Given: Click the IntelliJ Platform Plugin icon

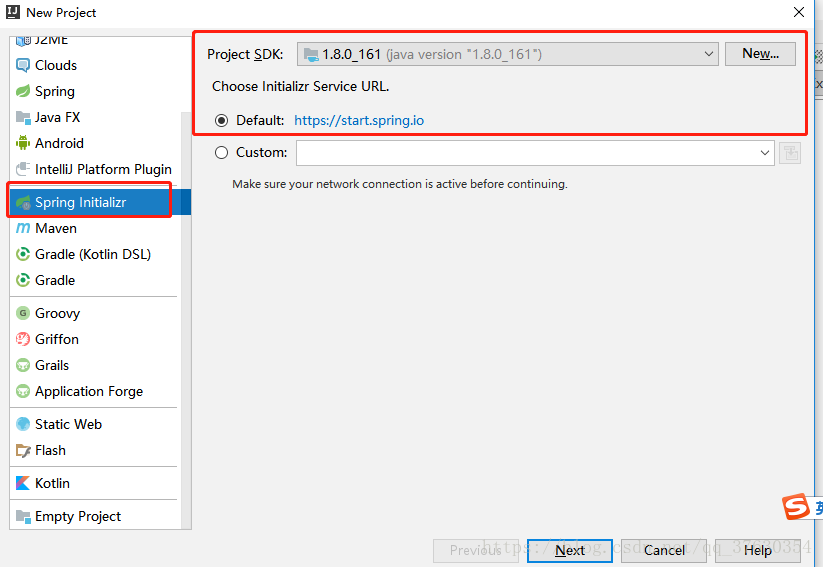Looking at the screenshot, I should tap(23, 169).
